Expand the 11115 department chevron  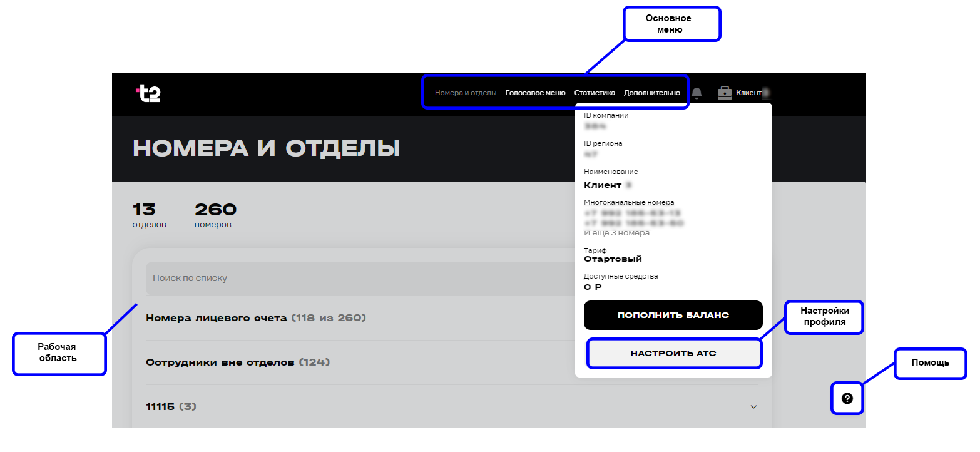coord(753,407)
